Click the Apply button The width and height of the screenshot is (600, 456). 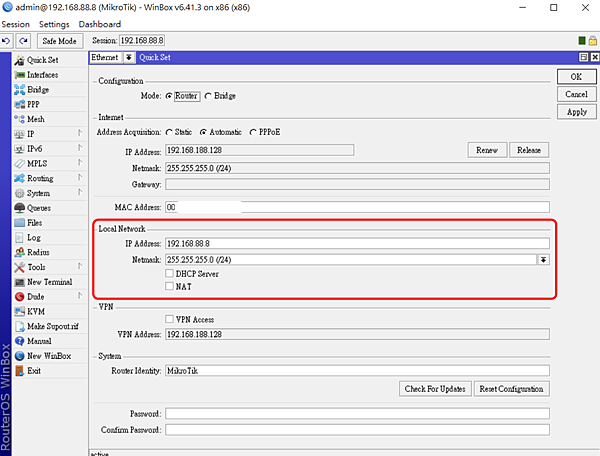point(576,112)
